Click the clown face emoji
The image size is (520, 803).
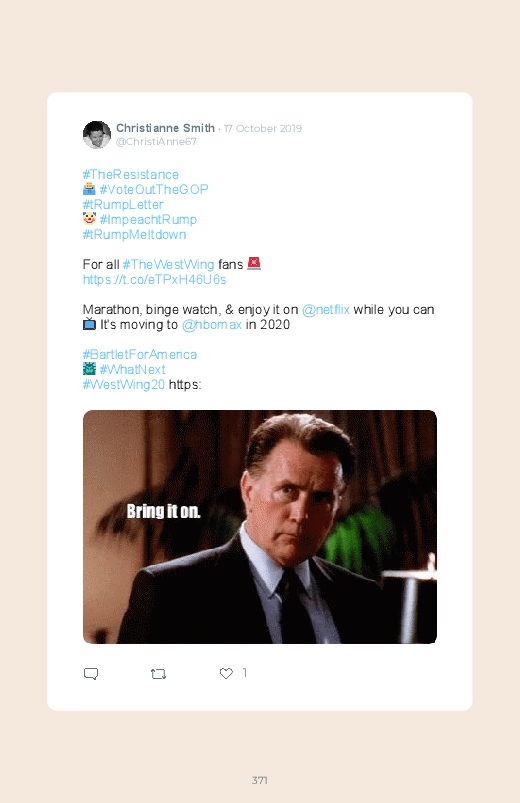pyautogui.click(x=89, y=219)
